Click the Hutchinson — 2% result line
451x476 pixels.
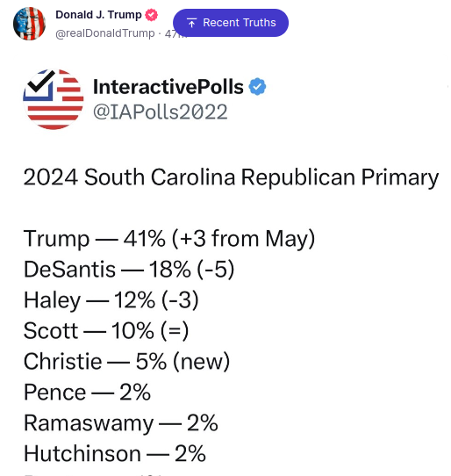click(115, 453)
